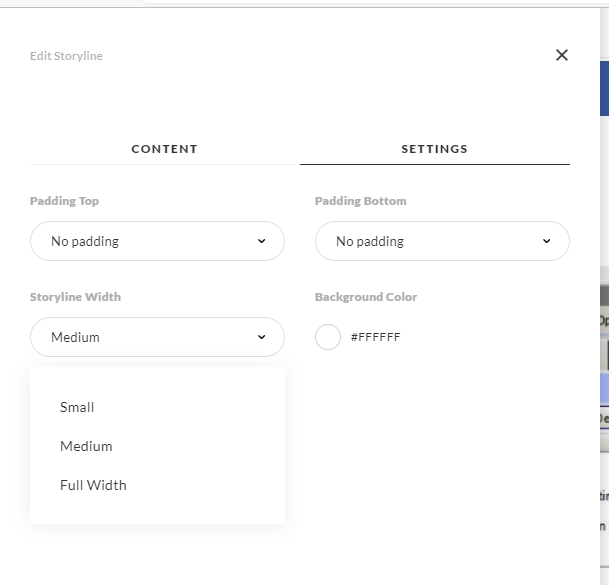
Task: Pick the Full Width option
Action: pos(93,485)
